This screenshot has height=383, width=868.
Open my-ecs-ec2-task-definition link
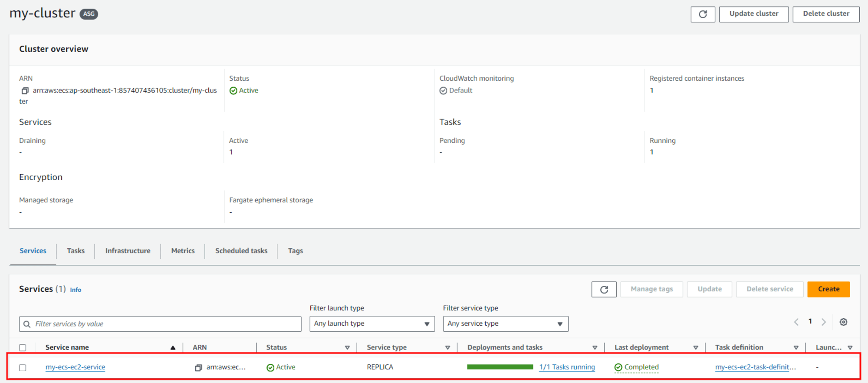(756, 367)
